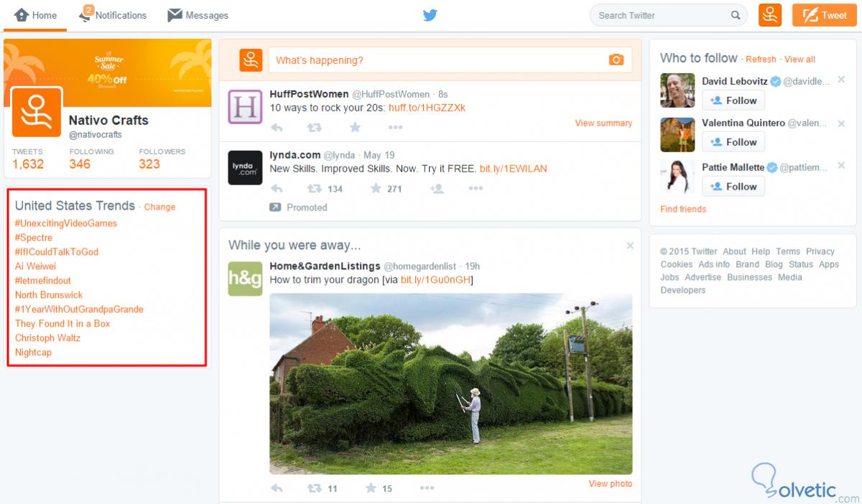The image size is (862, 504).
Task: Open the dragon hedge photo
Action: (451, 383)
